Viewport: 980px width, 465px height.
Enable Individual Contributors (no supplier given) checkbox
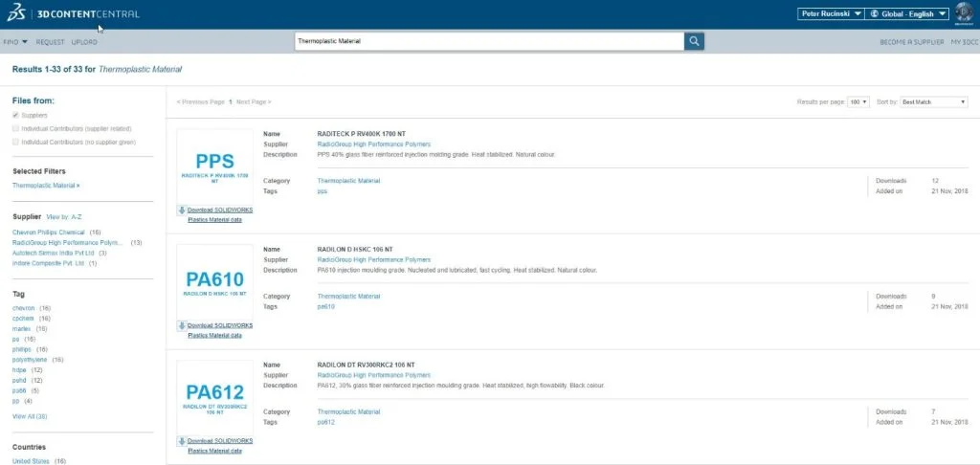15,142
